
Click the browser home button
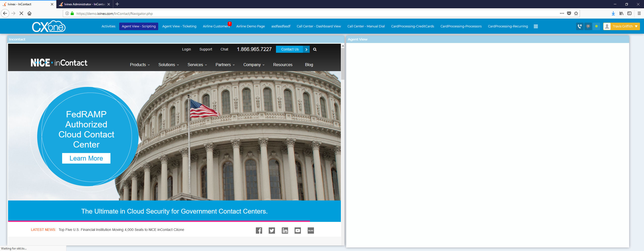[x=29, y=13]
